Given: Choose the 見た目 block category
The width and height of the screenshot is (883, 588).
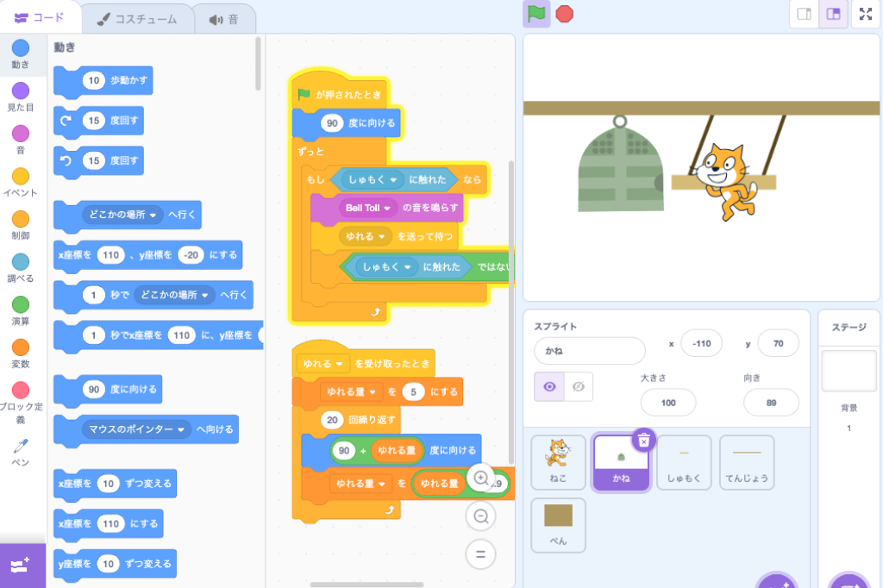Looking at the screenshot, I should tap(21, 97).
